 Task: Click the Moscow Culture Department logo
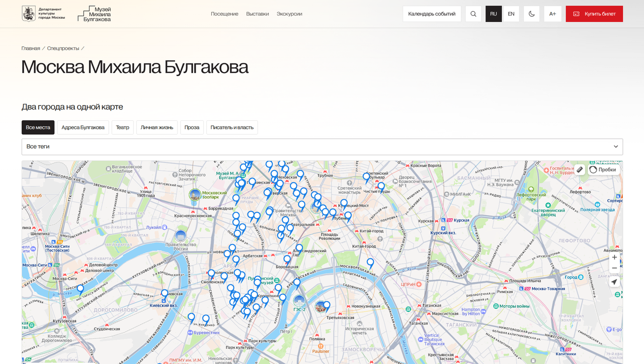click(x=44, y=14)
